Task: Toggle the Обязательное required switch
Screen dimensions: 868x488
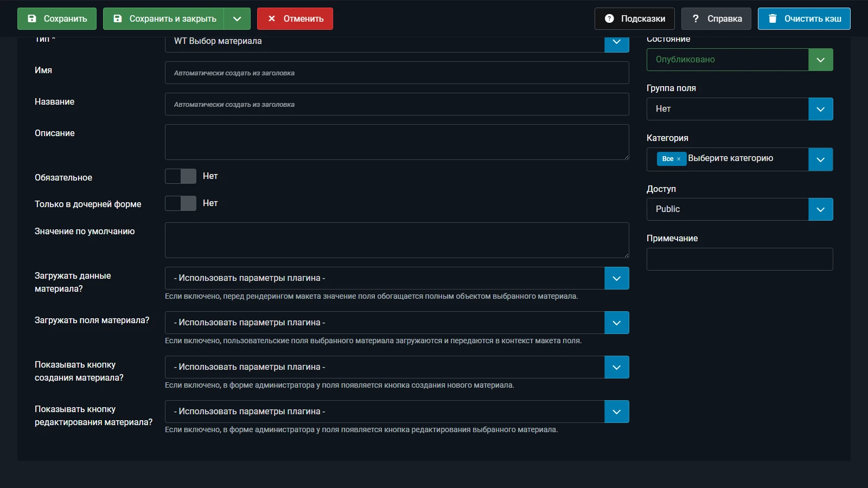Action: click(x=181, y=176)
